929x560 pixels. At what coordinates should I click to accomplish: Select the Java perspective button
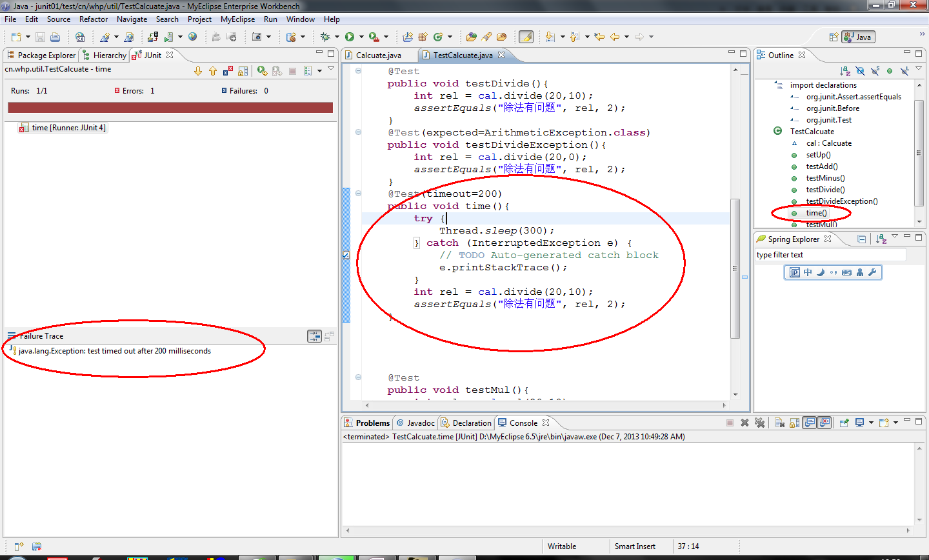(858, 37)
